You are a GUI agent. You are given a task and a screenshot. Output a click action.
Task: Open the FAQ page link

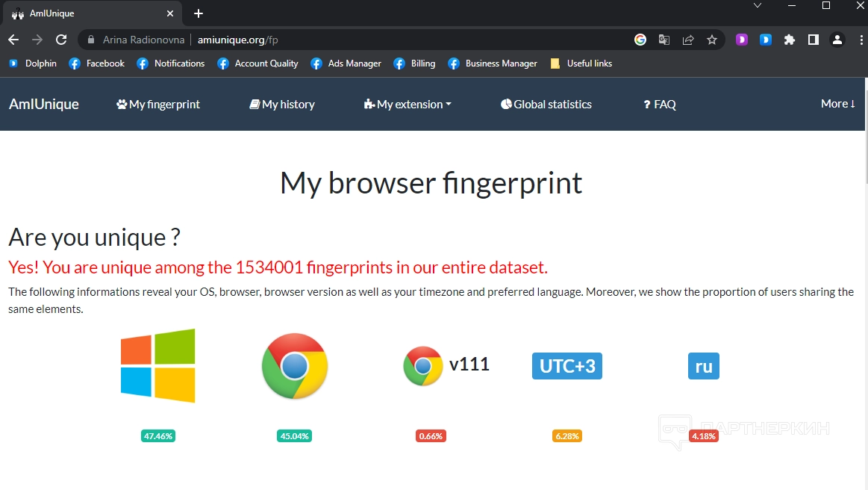coord(660,105)
